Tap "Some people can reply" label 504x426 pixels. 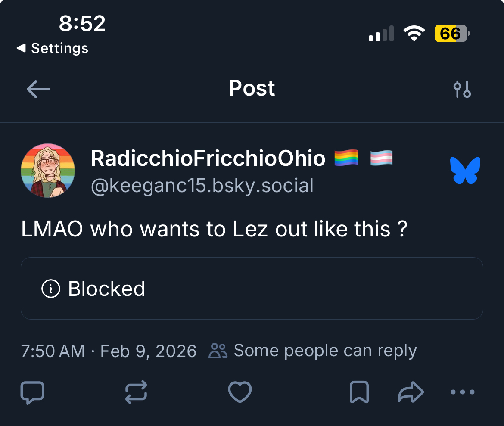(x=325, y=351)
